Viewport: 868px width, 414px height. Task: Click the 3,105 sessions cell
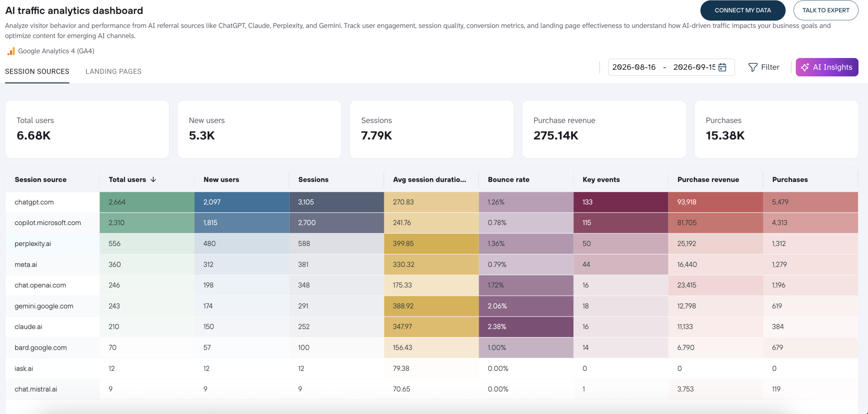(x=336, y=202)
